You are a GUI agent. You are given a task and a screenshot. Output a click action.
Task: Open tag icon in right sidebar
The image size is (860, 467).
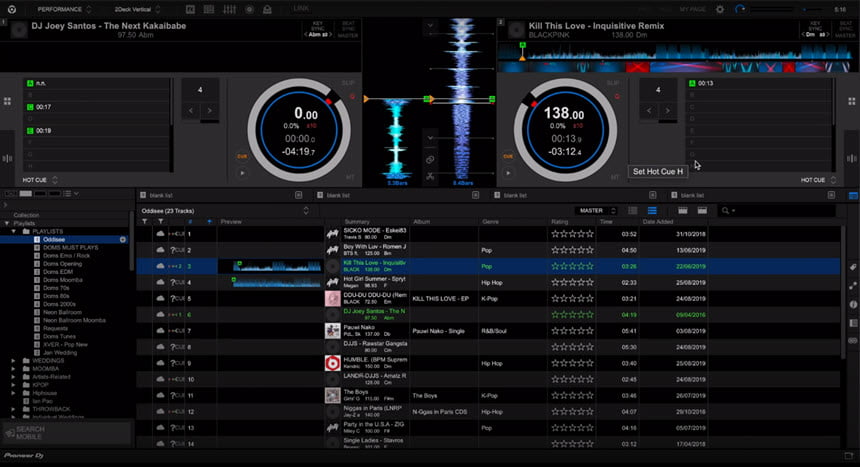pyautogui.click(x=853, y=267)
